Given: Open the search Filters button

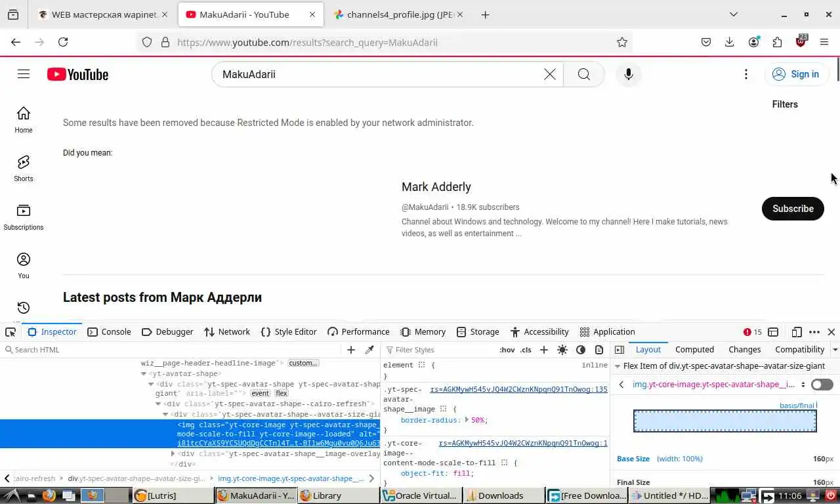Looking at the screenshot, I should [x=785, y=104].
